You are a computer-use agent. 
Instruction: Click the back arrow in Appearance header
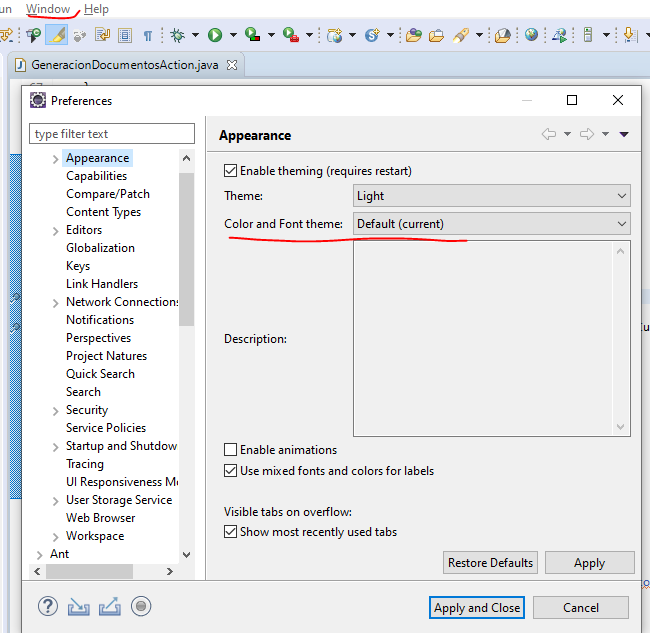click(x=549, y=134)
